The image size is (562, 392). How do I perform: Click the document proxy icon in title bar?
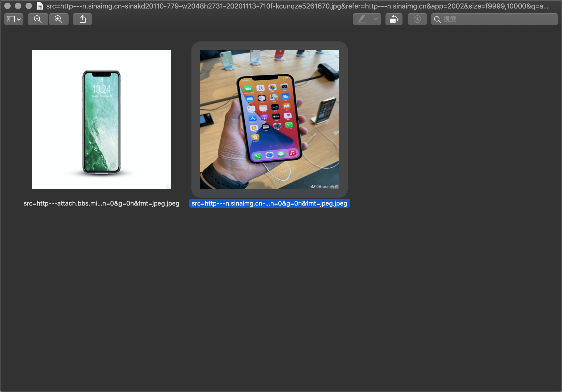point(40,6)
